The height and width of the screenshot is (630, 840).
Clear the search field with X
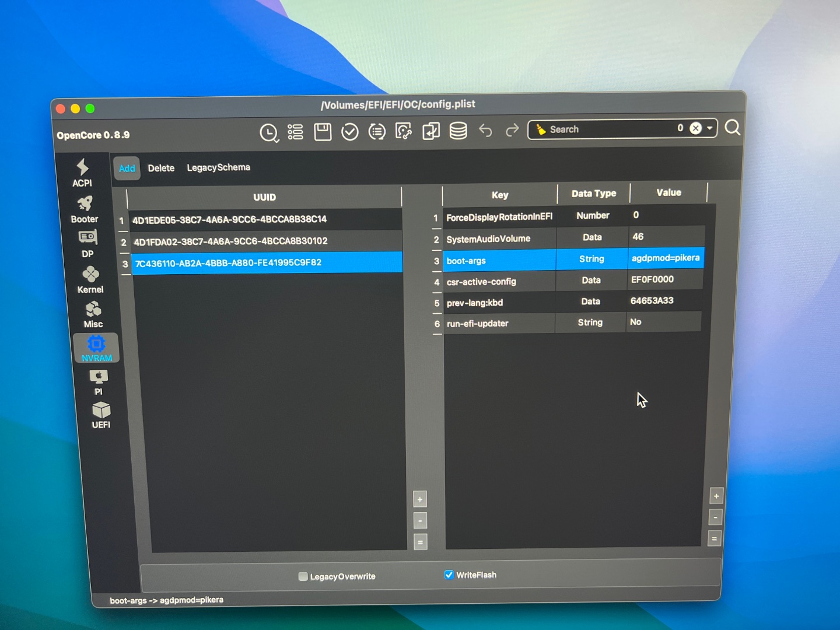696,128
